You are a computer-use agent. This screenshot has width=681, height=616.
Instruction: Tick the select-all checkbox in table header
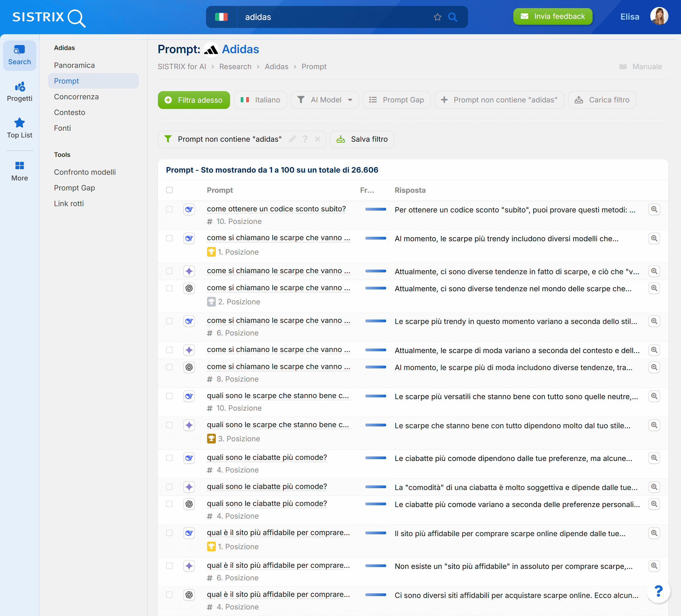pos(169,190)
